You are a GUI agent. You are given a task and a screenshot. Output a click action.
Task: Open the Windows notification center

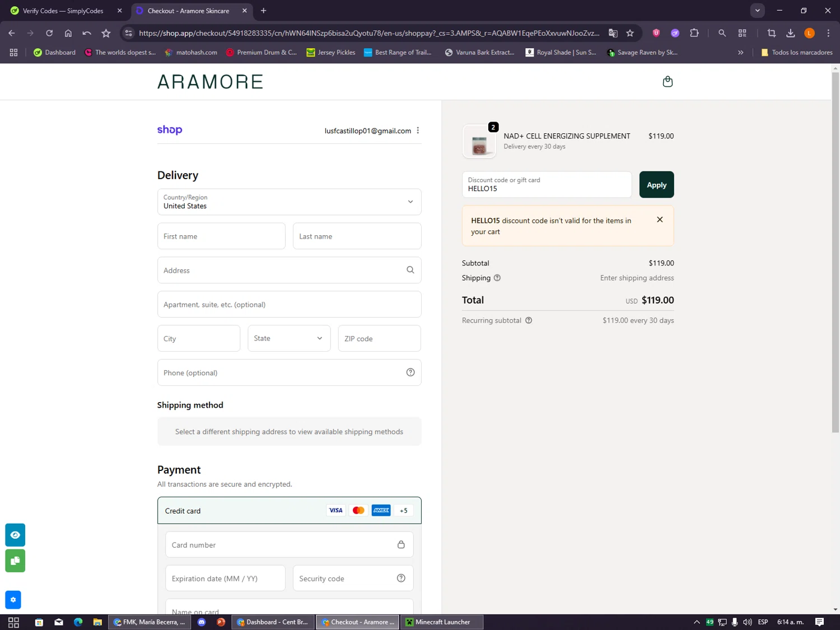coord(819,622)
